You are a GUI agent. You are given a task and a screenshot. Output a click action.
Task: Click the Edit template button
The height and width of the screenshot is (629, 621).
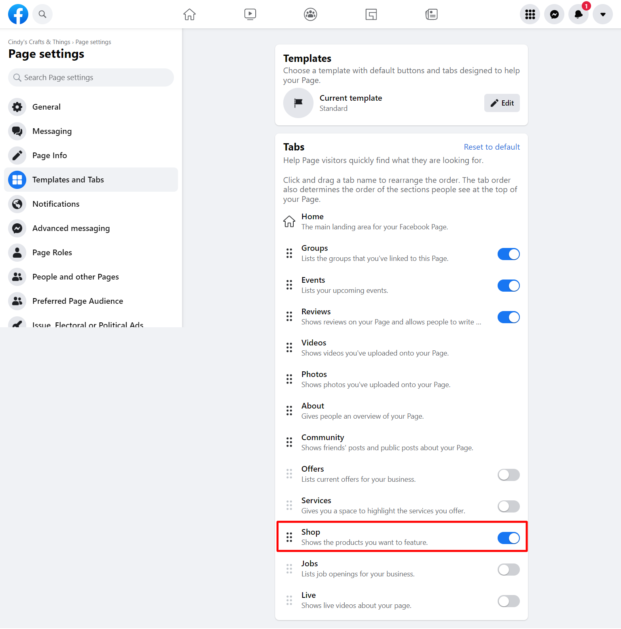502,103
